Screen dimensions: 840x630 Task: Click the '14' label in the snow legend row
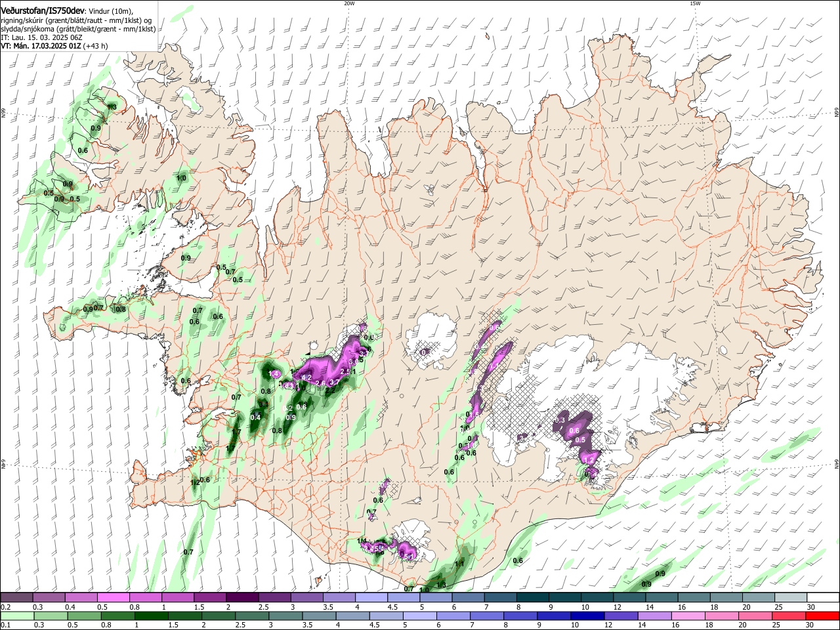pyautogui.click(x=650, y=607)
